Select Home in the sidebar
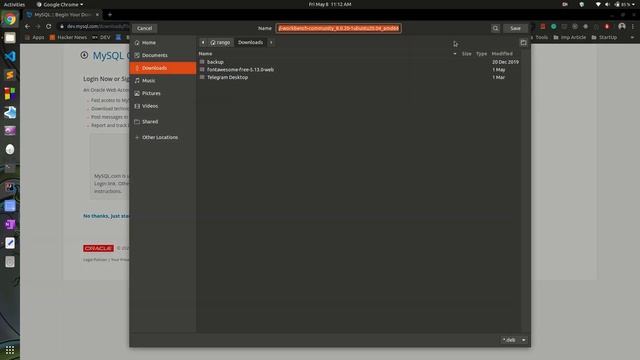Screen dimensions: 640x360 [163, 42]
